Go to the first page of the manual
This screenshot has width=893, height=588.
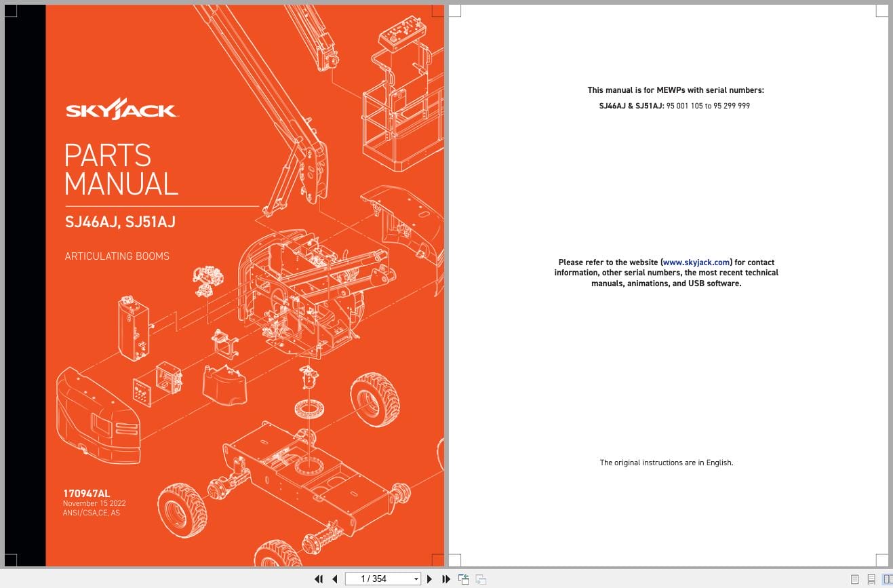coord(319,579)
